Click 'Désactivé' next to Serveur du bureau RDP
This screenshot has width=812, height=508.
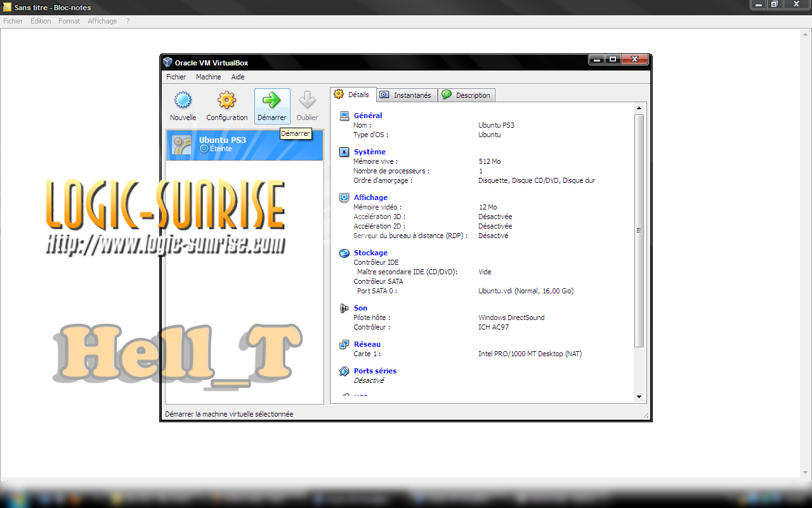[x=494, y=236]
